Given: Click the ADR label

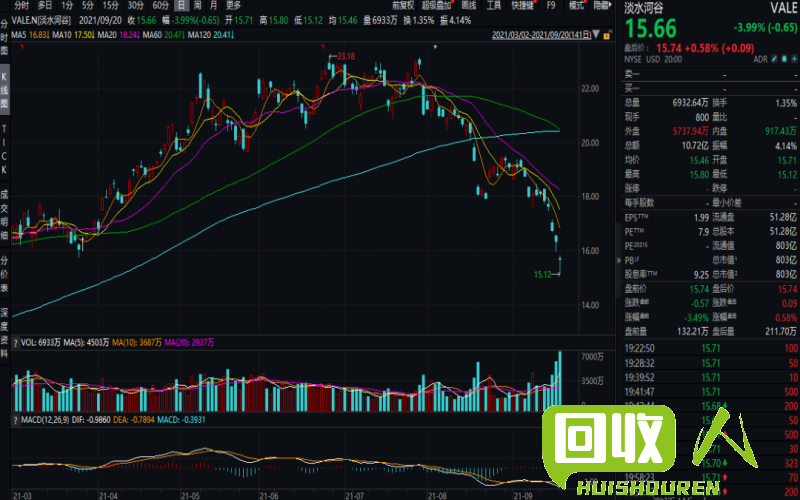Looking at the screenshot, I should [x=760, y=59].
